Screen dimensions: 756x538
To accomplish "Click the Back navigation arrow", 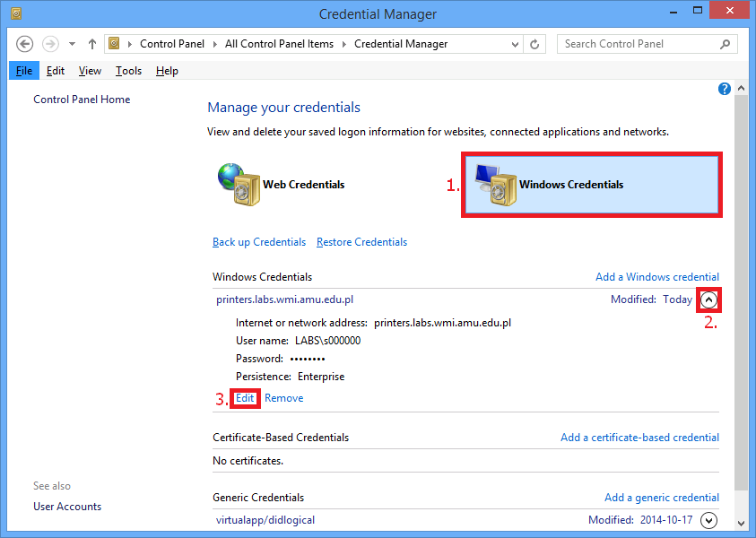I will tap(24, 44).
